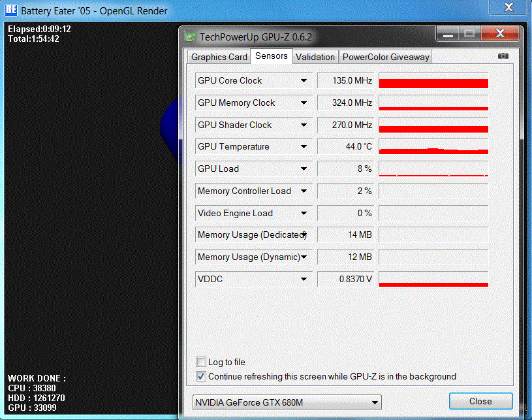The image size is (532, 420).
Task: Expand the GPU Load dropdown arrow
Action: [304, 169]
